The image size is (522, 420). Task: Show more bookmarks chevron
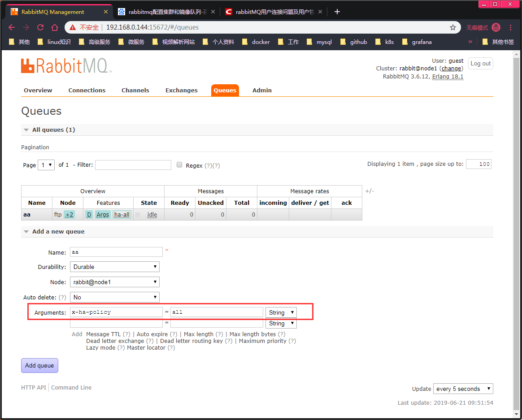click(x=470, y=42)
